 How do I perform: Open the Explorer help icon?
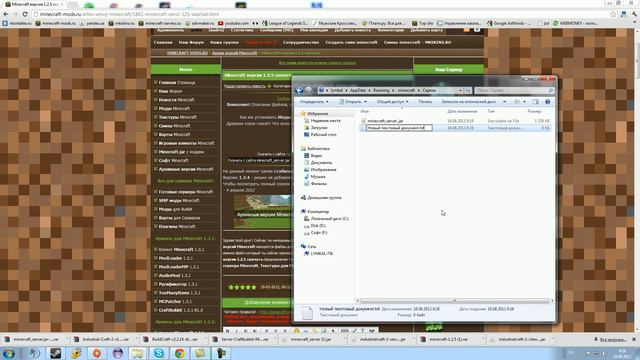(548, 102)
